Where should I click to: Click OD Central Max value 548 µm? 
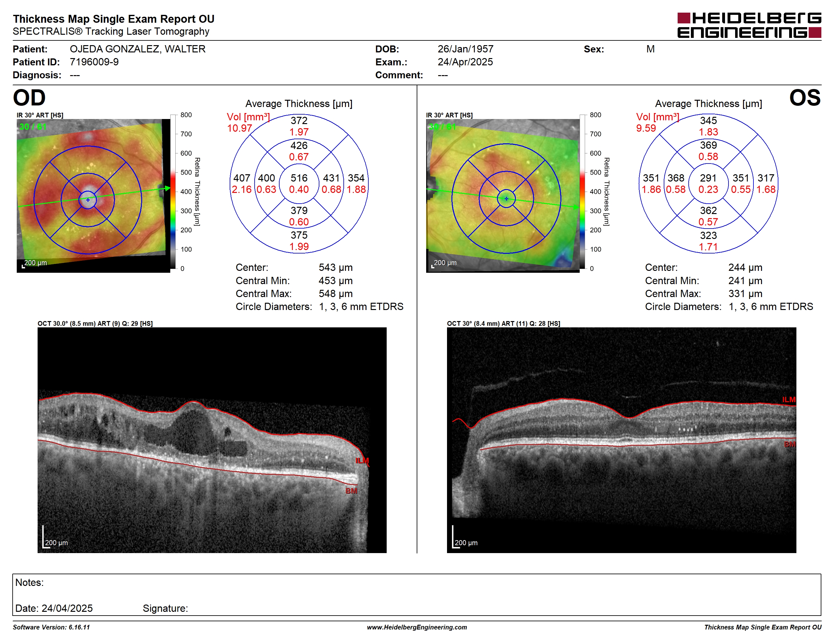pyautogui.click(x=336, y=294)
